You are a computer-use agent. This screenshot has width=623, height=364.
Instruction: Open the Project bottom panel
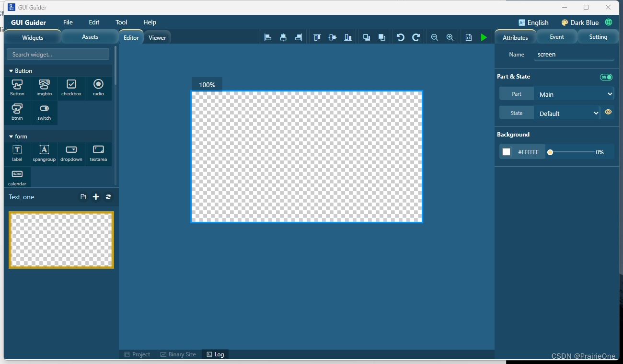tap(137, 354)
